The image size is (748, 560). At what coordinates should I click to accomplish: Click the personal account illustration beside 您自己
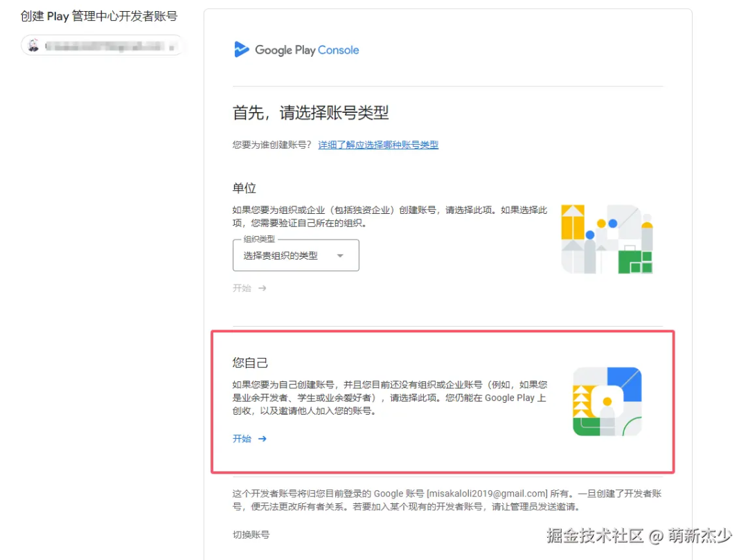pos(607,401)
